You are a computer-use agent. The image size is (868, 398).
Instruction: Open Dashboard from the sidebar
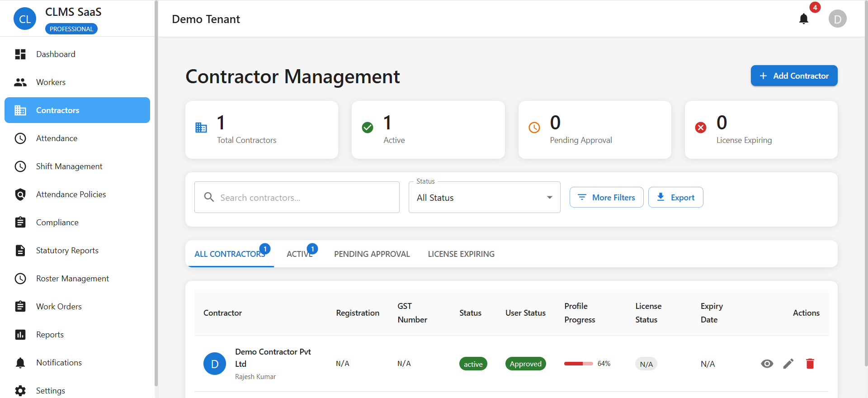(x=56, y=54)
